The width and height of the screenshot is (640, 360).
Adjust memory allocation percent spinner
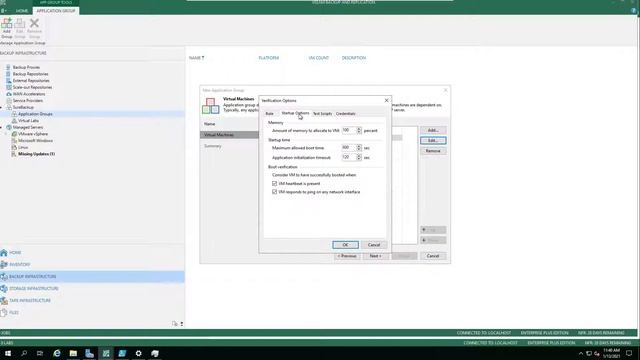(359, 130)
